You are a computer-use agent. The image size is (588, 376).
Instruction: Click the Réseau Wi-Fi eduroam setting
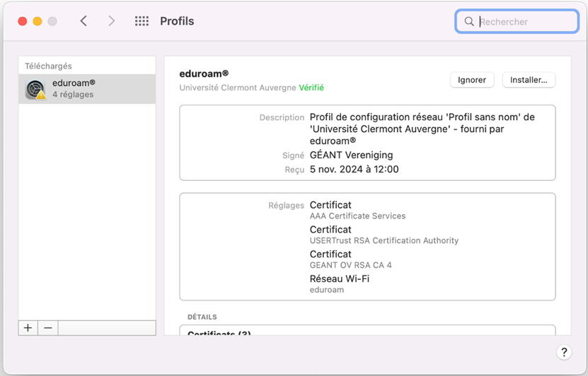point(340,284)
